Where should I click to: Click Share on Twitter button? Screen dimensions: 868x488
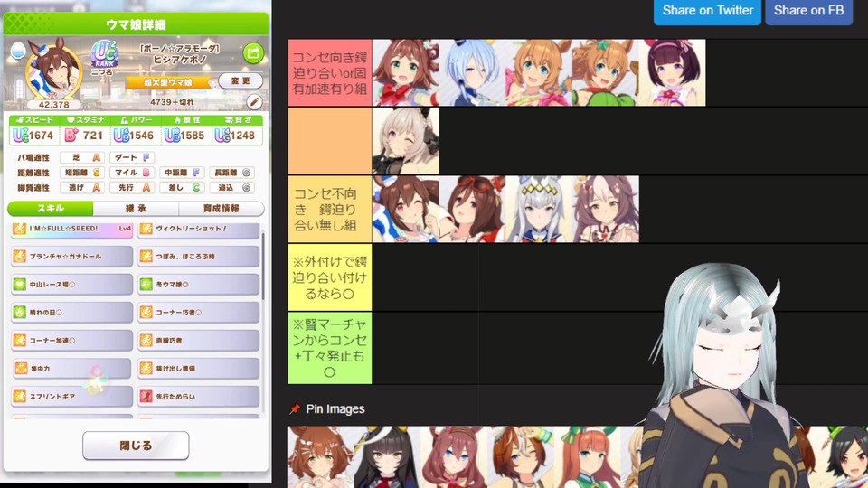coord(707,11)
